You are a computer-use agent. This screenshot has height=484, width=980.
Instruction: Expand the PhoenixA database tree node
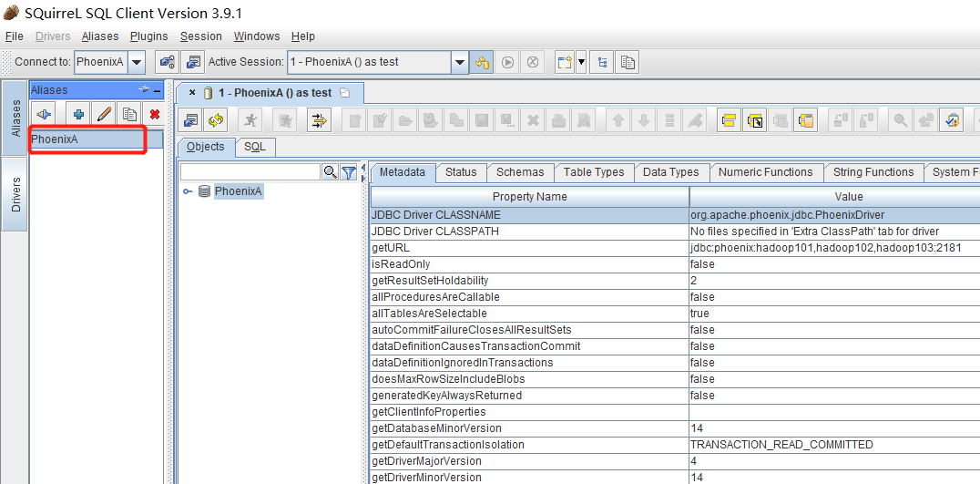tap(187, 191)
